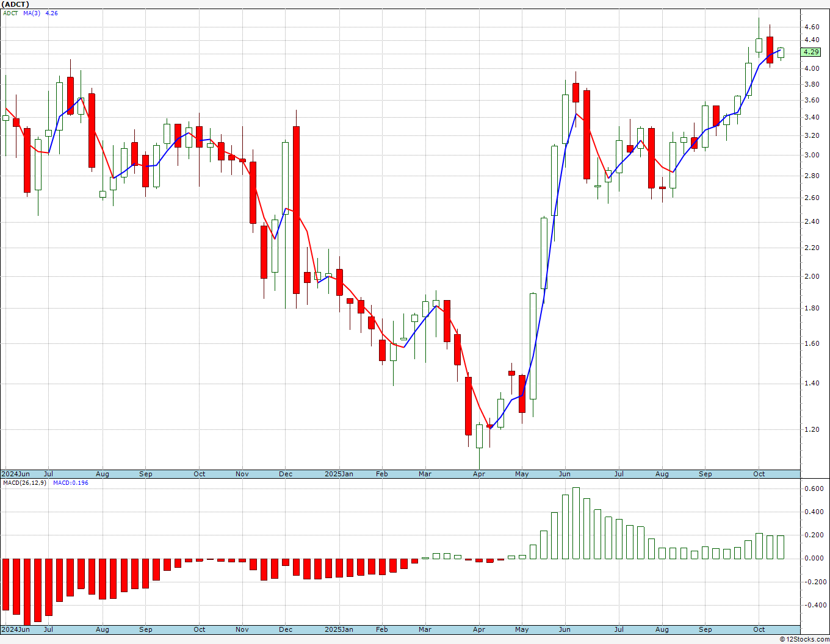Click the tall red candlestick in early December
This screenshot has height=644, width=830.
click(297, 210)
